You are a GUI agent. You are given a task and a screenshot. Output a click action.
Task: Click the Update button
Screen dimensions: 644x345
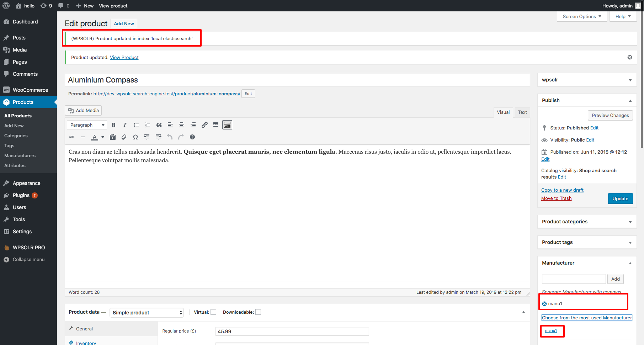coord(621,198)
